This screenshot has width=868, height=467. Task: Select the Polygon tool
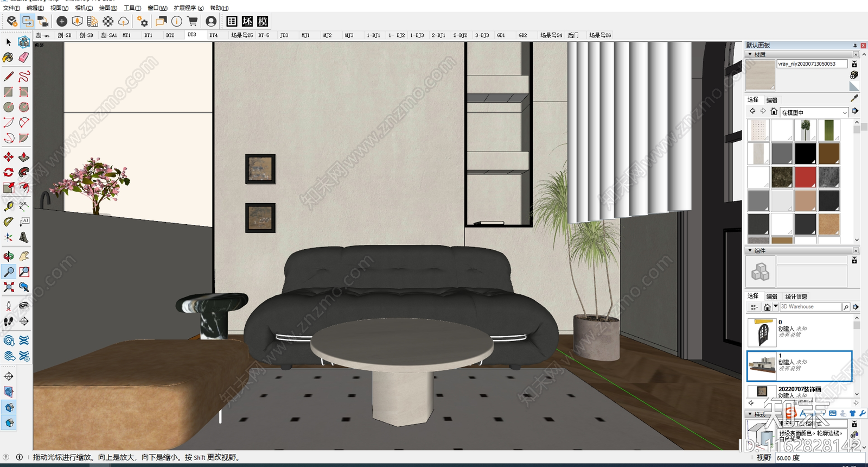coord(24,107)
